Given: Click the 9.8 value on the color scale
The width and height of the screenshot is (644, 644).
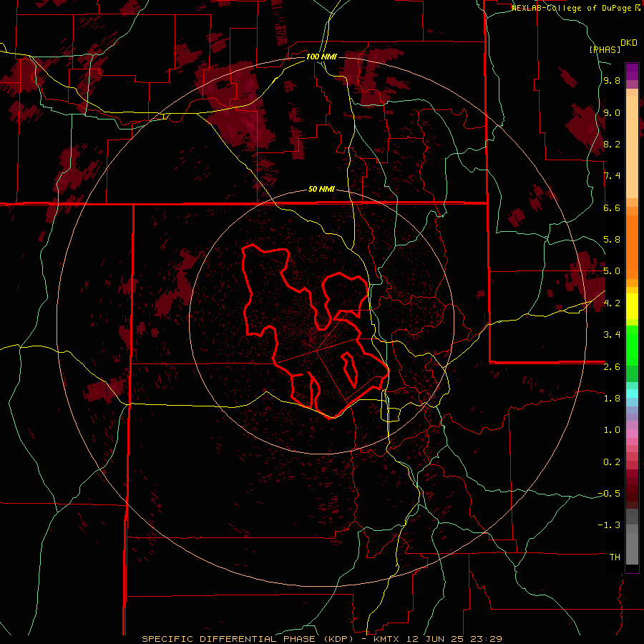Looking at the screenshot, I should (x=612, y=81).
